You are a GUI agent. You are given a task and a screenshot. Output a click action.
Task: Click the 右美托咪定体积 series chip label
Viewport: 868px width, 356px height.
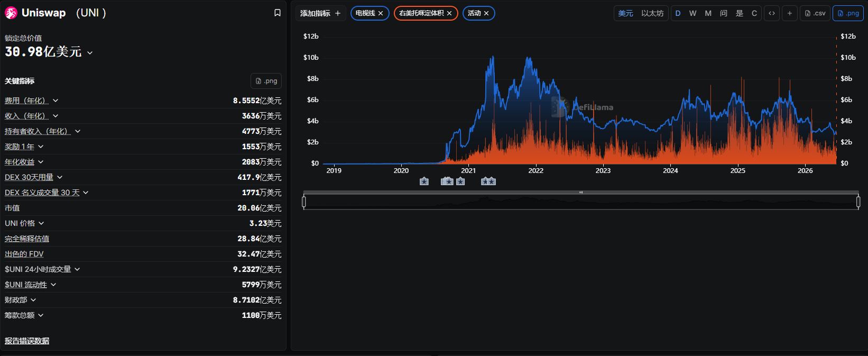point(421,13)
